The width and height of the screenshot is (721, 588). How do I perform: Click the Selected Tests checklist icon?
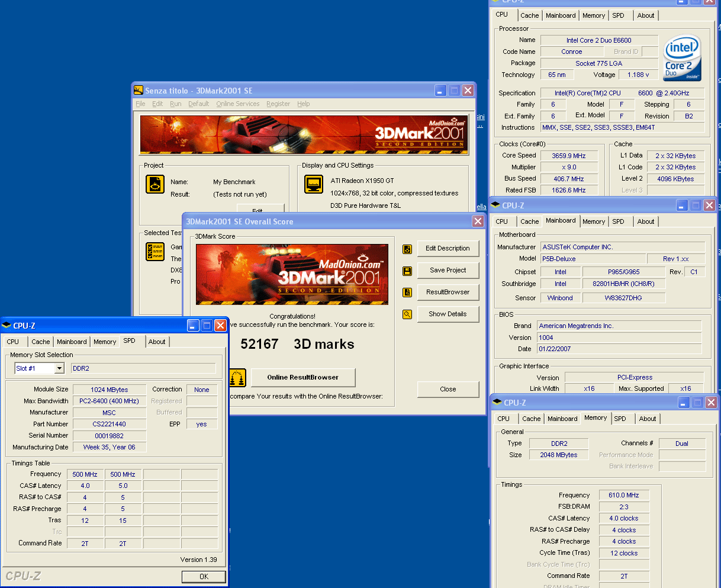155,252
